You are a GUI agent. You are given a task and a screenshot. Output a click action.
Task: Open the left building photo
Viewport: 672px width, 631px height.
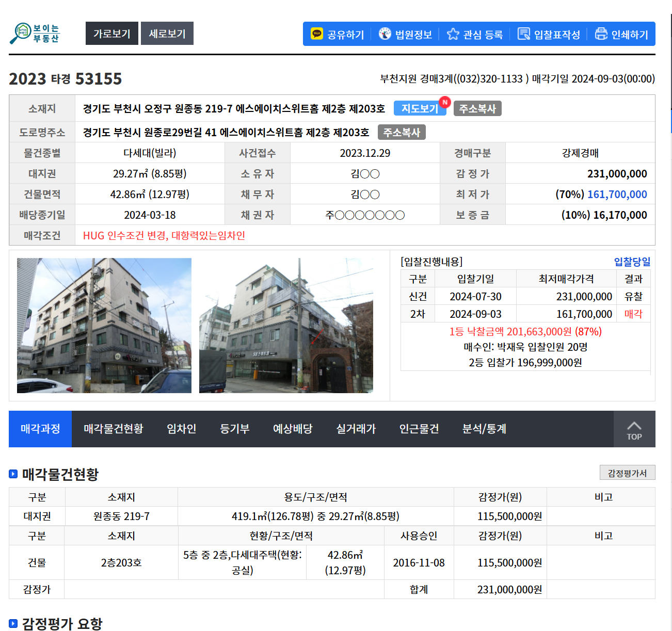point(104,326)
